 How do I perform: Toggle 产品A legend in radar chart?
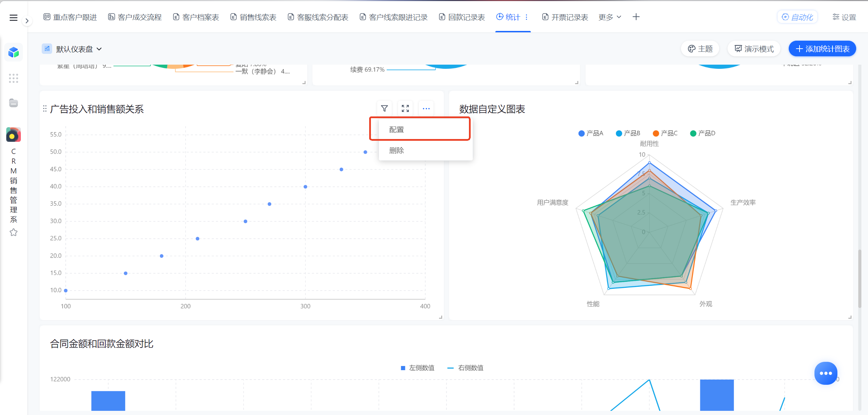click(591, 133)
